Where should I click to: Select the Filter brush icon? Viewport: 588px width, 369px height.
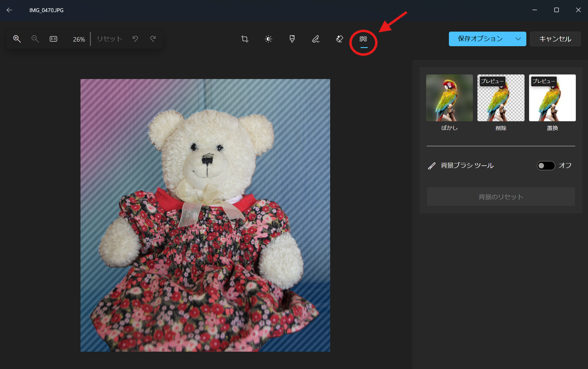(292, 39)
